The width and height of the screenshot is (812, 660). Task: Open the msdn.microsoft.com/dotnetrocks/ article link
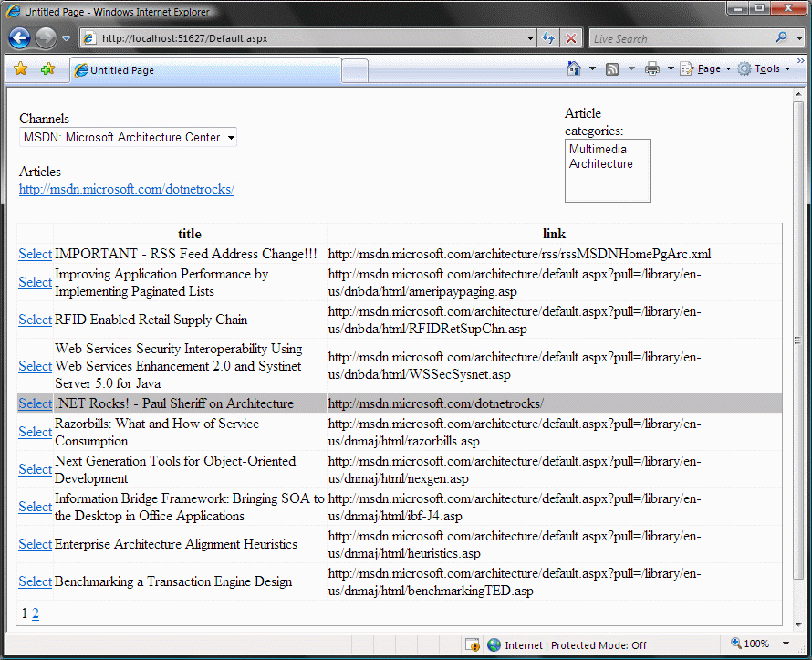click(126, 189)
